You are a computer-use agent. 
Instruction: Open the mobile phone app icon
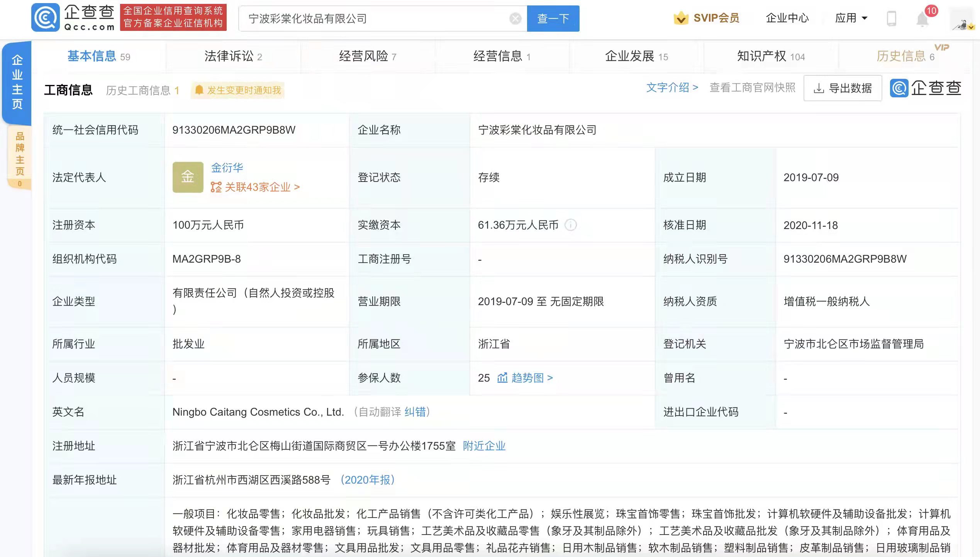(891, 18)
